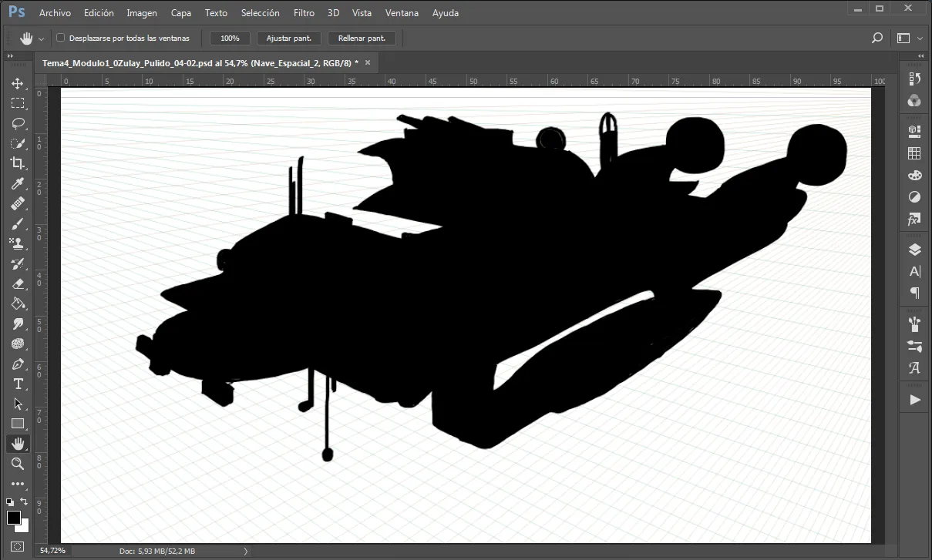Viewport: 932px width, 560px height.
Task: Open the Color panel icon
Action: (x=915, y=100)
